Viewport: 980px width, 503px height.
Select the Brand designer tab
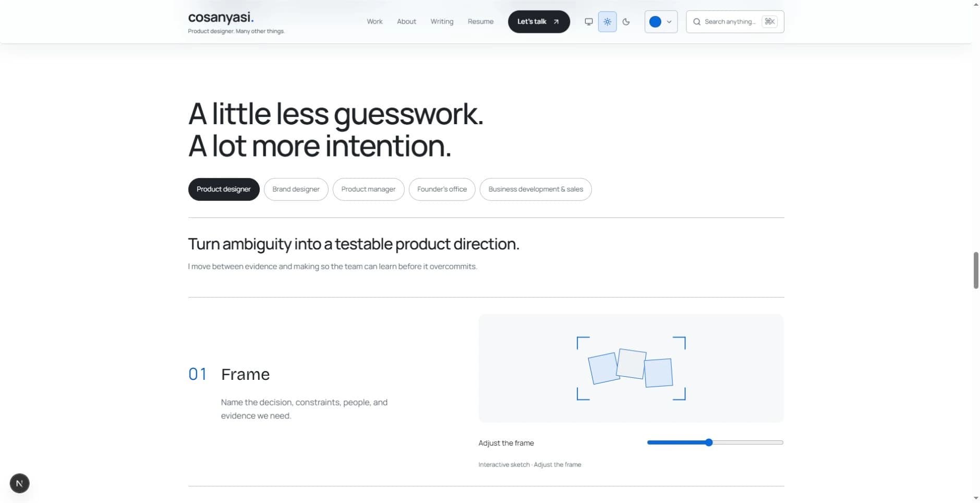(296, 189)
